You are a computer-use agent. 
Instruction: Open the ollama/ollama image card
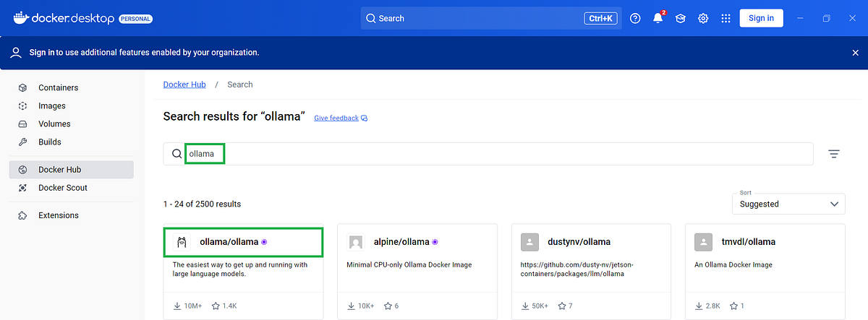[243, 272]
